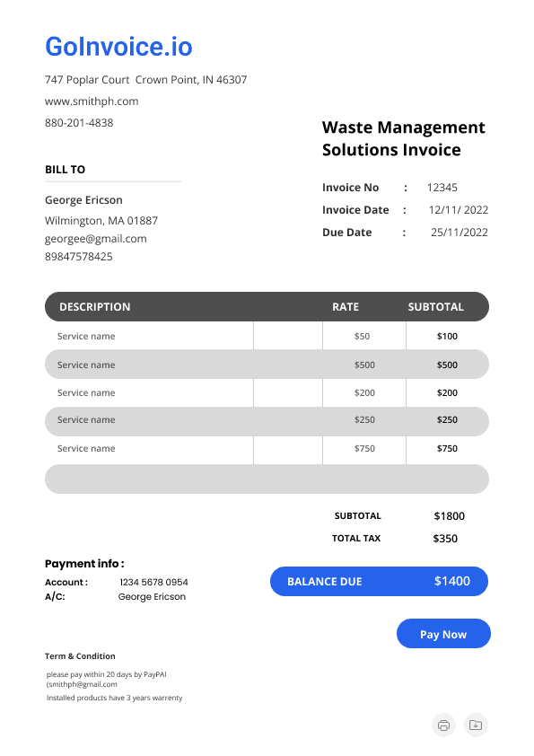534x756 pixels.
Task: Click the Pay Now button
Action: pos(443,634)
